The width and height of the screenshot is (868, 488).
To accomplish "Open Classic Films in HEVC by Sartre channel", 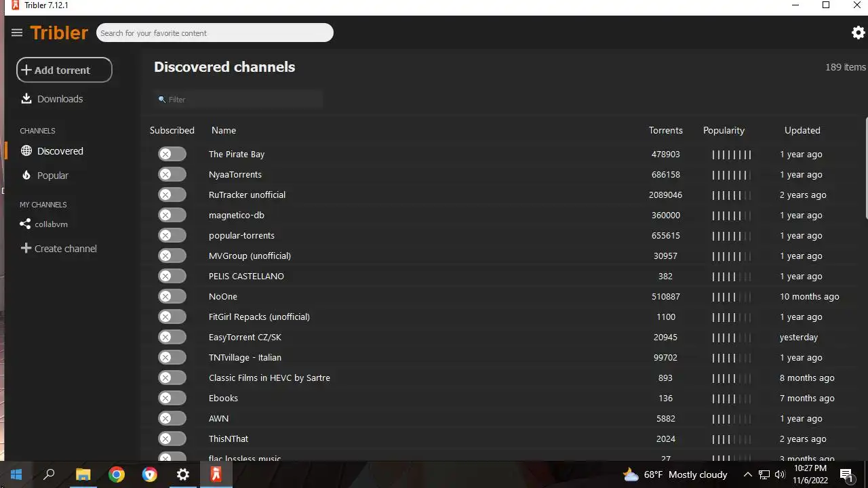I will pos(269,378).
